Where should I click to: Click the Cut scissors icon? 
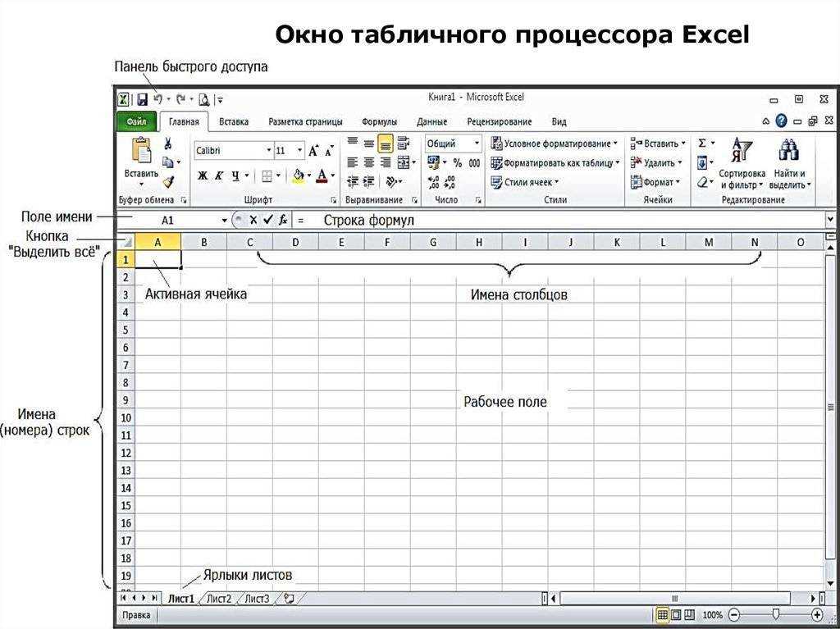167,144
